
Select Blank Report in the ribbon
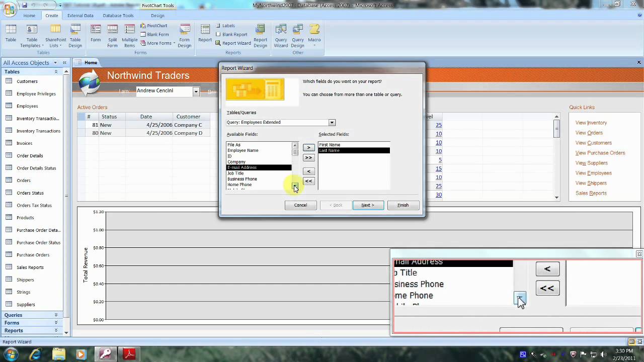(x=231, y=34)
